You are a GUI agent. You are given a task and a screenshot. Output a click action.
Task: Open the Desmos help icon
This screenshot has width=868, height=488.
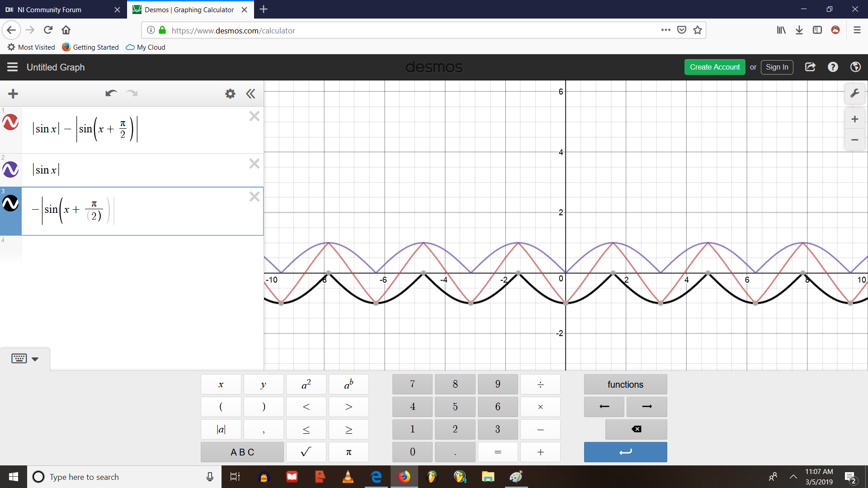pyautogui.click(x=833, y=67)
